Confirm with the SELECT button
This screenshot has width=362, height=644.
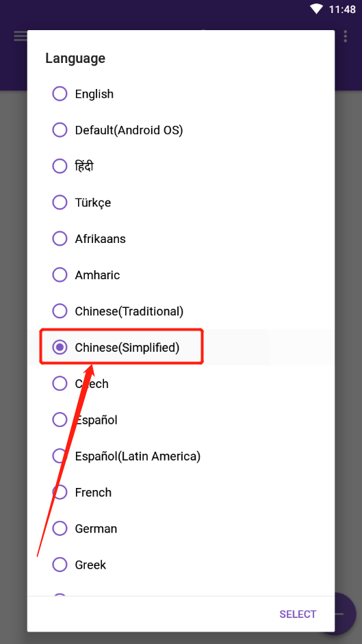[x=298, y=614]
